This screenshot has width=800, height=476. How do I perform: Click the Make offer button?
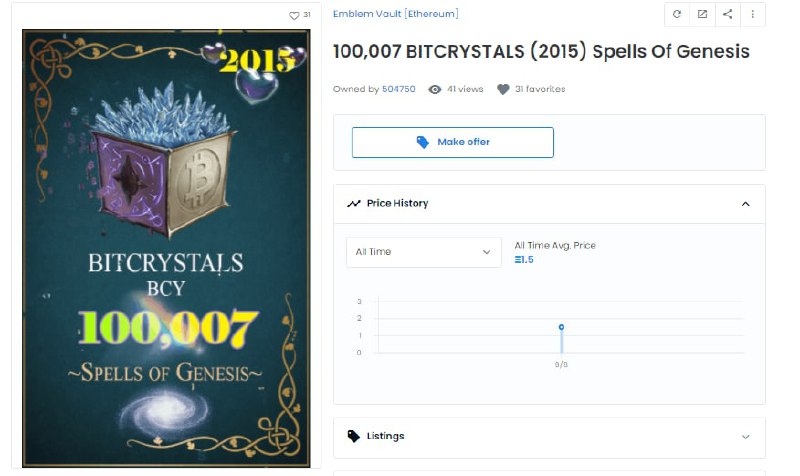pyautogui.click(x=453, y=142)
